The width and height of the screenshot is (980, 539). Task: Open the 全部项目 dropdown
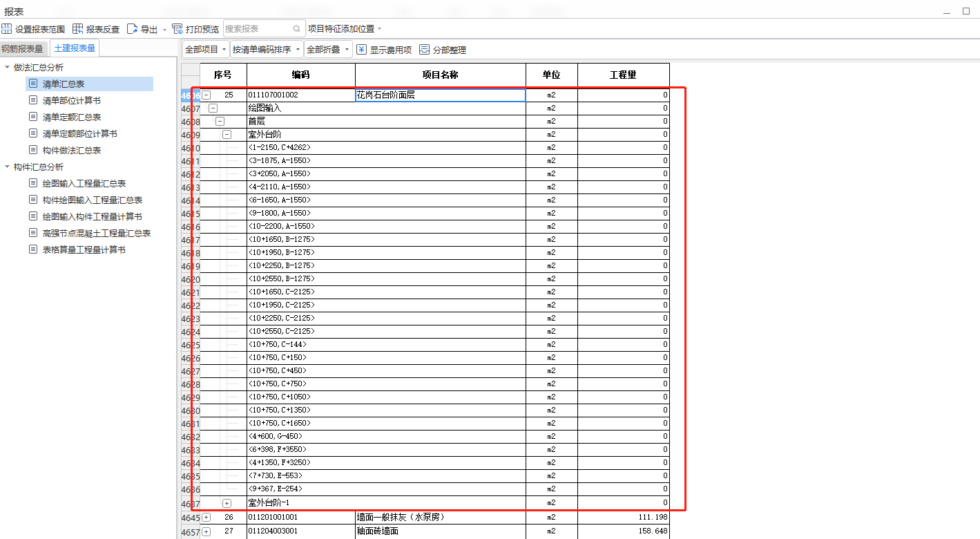[x=206, y=50]
